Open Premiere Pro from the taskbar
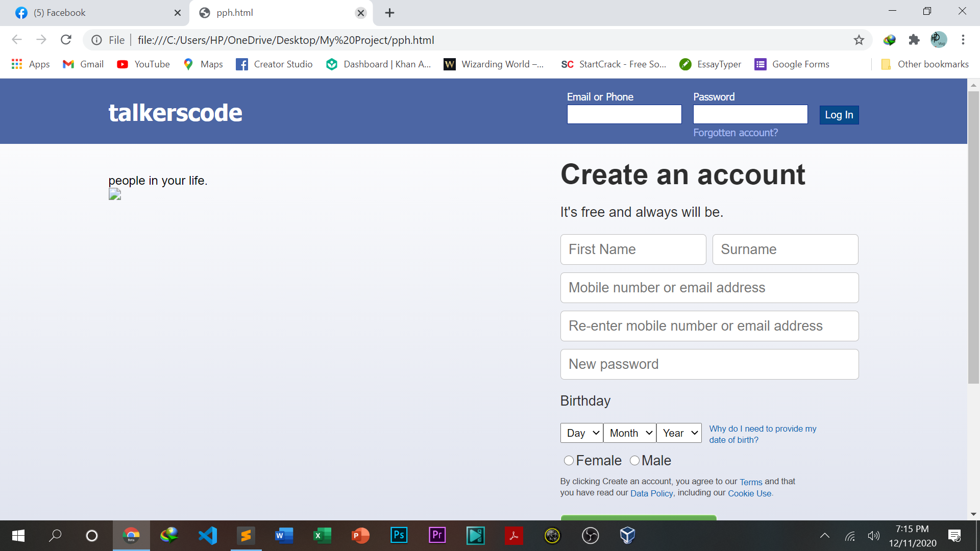 tap(437, 535)
